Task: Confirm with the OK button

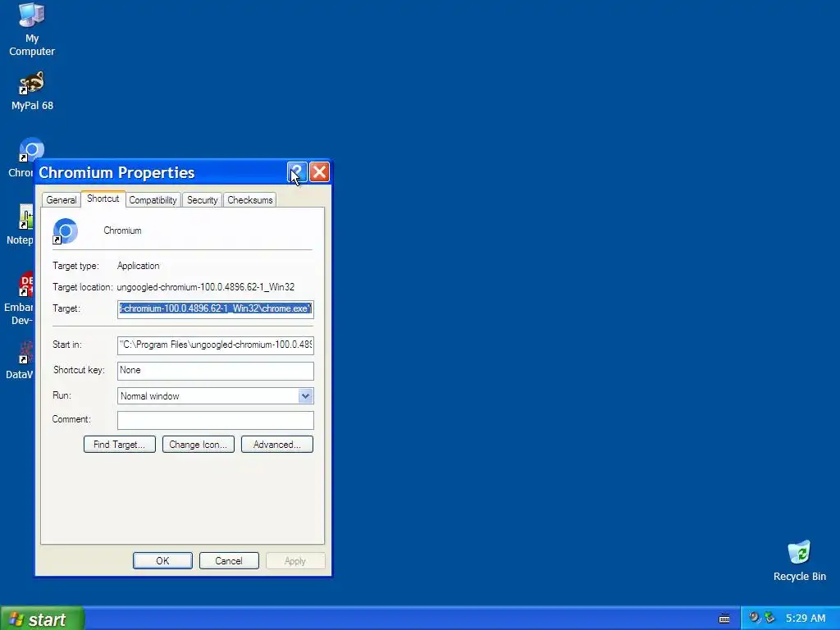Action: coord(162,560)
